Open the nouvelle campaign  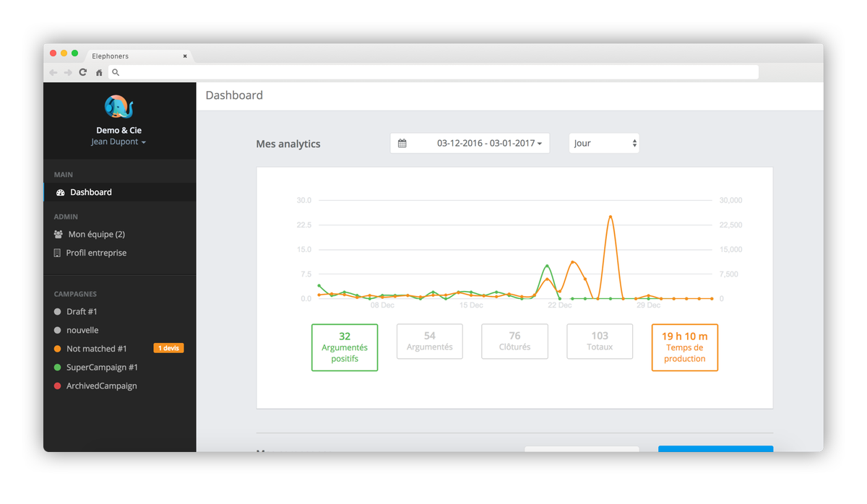point(82,330)
